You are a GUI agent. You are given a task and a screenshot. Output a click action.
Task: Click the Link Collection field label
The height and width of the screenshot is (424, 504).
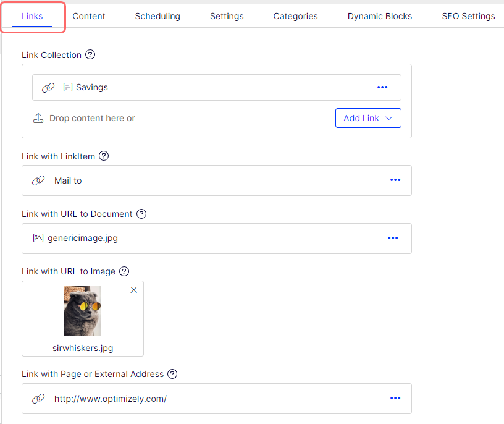point(51,55)
